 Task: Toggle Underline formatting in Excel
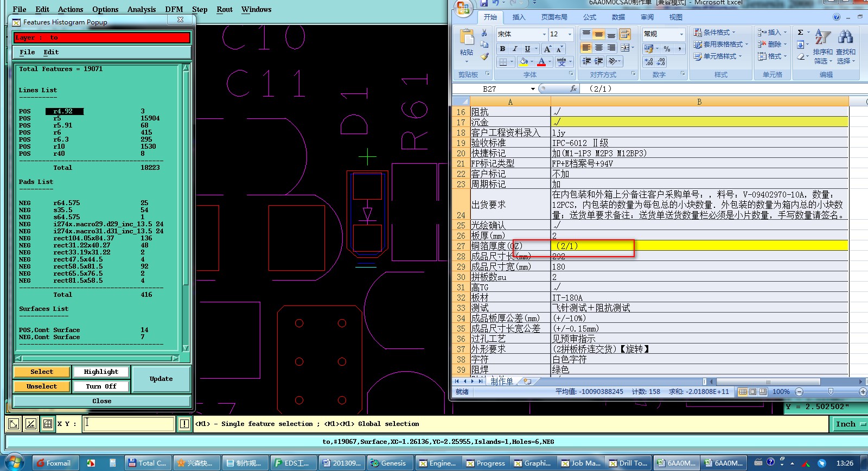coord(527,49)
